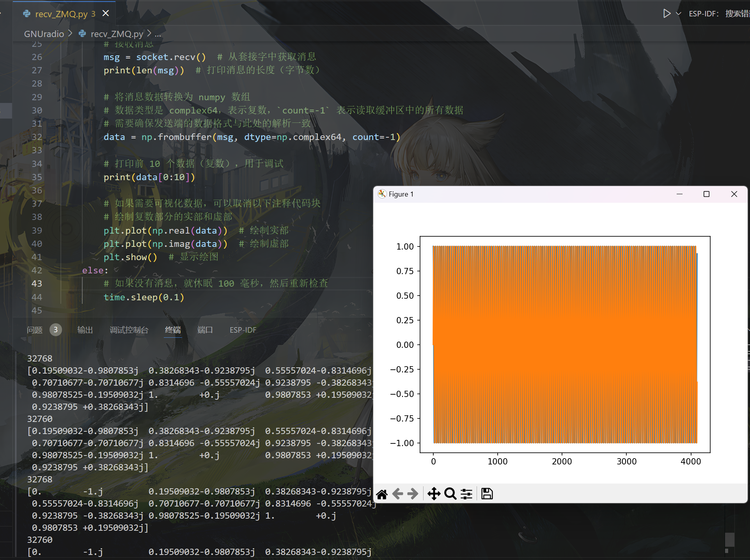The width and height of the screenshot is (750, 560).
Task: Select the Zoom to rectangle tool
Action: (x=450, y=494)
